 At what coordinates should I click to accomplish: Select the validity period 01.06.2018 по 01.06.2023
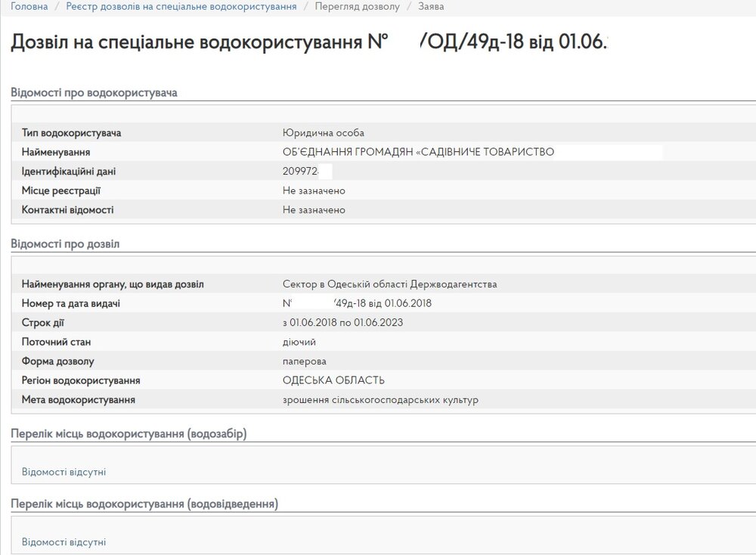click(342, 323)
